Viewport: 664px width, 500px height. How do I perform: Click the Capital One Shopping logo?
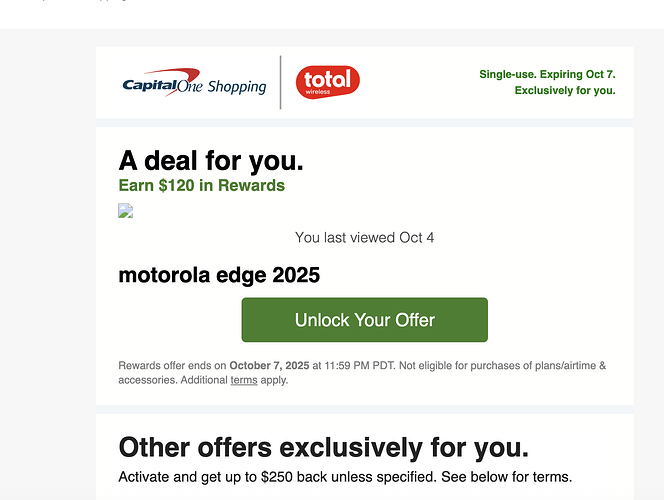[193, 83]
